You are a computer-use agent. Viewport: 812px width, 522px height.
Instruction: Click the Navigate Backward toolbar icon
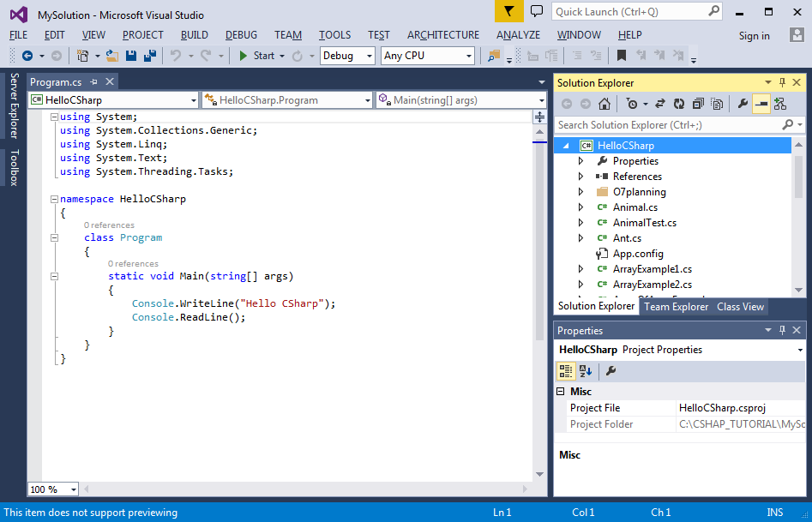click(x=27, y=56)
